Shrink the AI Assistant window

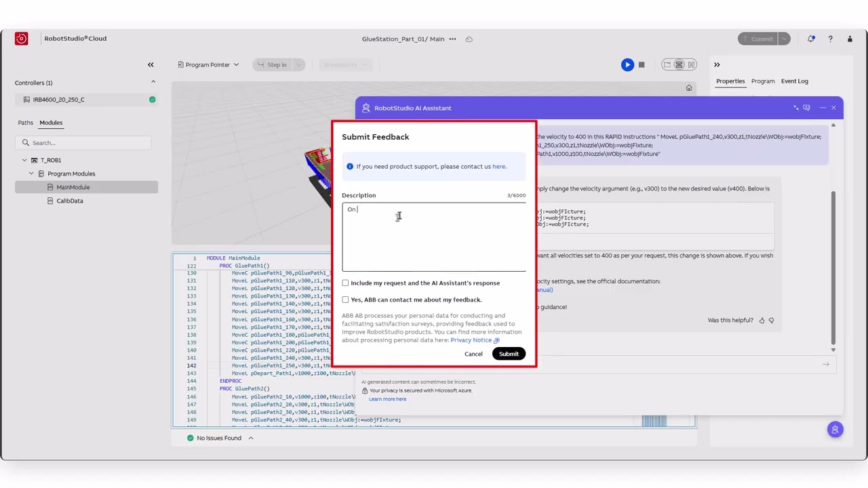pyautogui.click(x=796, y=108)
